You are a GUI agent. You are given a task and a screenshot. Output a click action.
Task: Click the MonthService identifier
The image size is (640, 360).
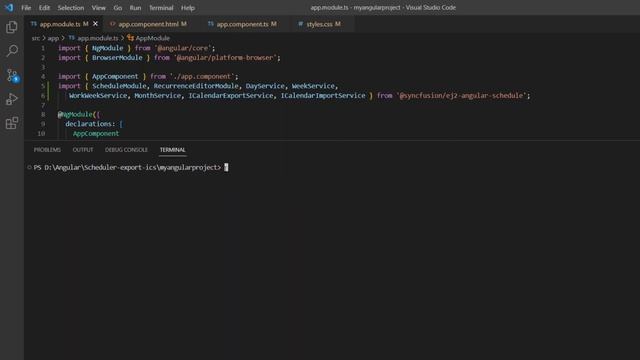coord(158,96)
